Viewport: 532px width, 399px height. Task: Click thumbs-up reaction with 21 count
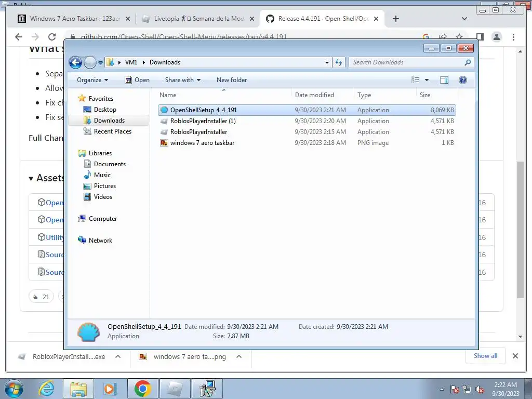pos(41,297)
